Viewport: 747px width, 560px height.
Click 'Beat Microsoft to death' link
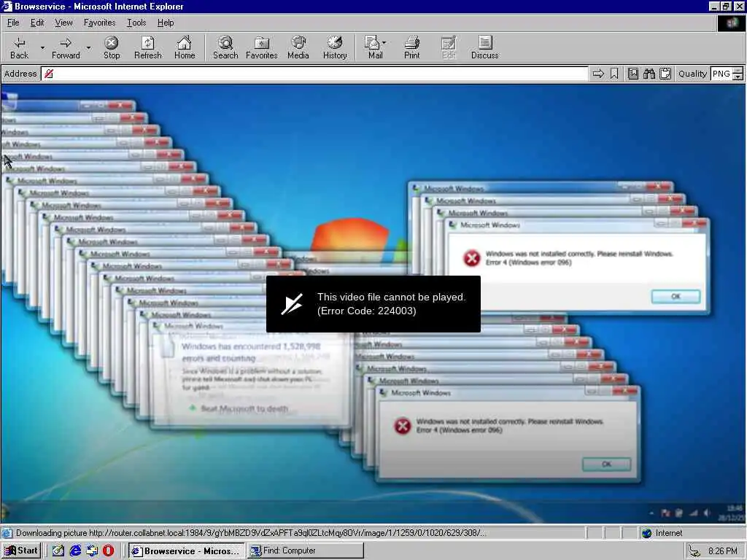click(x=244, y=408)
